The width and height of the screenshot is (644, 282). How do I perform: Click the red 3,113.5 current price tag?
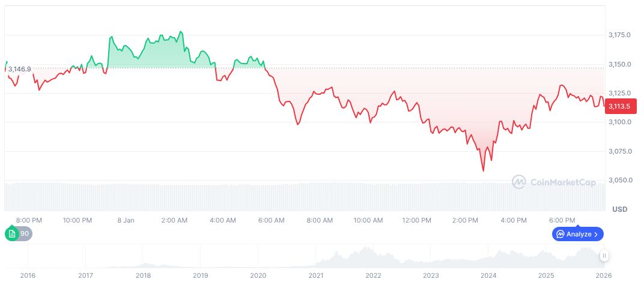619,106
